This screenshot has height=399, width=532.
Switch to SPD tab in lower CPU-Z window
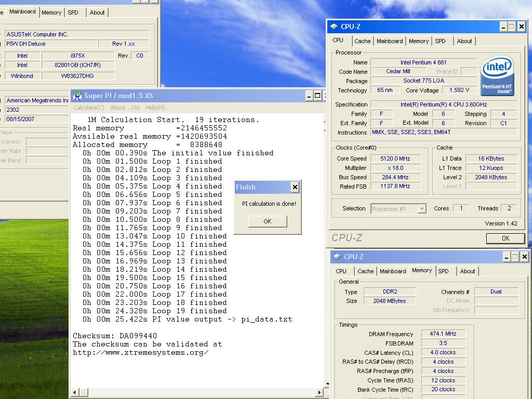[x=444, y=271]
